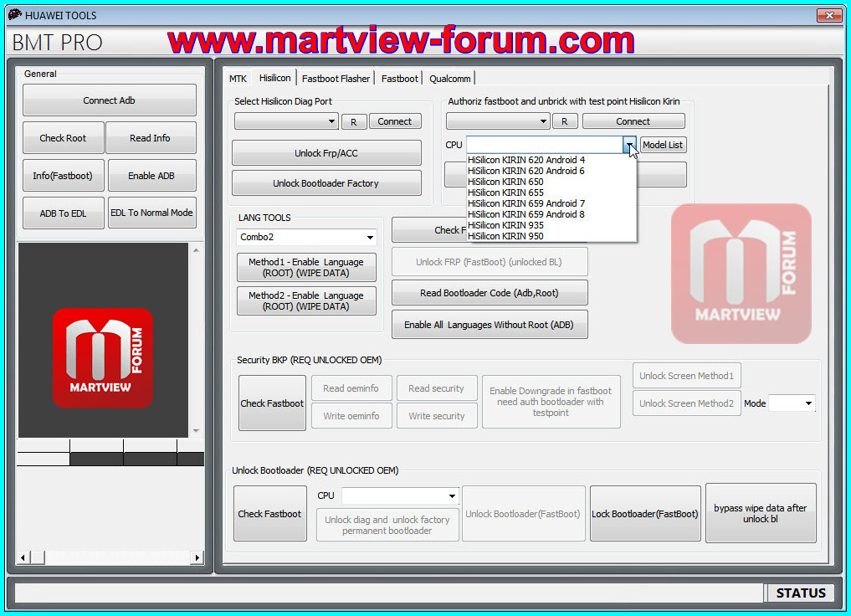Click Check Fastboot in Unlock Bootloader section

coord(269,513)
